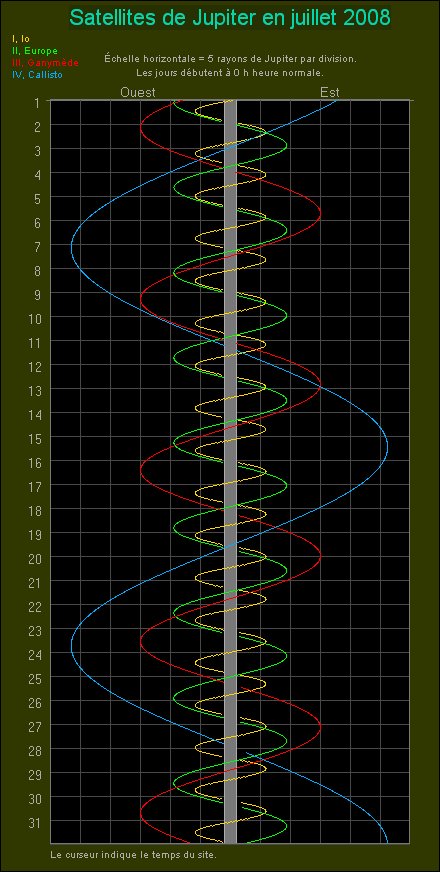This screenshot has height=872, width=440.
Task: Click Callisto's blue western peak near day 7
Action: (72, 246)
